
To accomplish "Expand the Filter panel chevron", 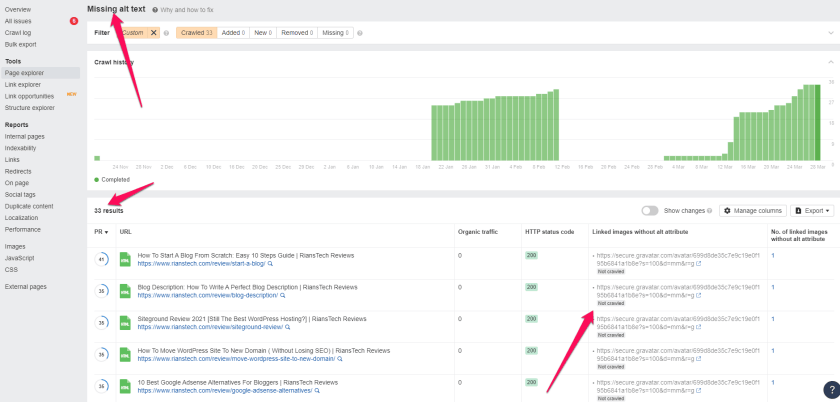I will (830, 33).
